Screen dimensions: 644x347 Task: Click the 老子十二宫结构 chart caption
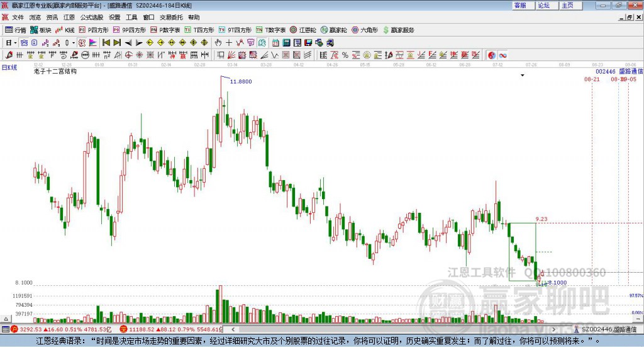point(55,71)
